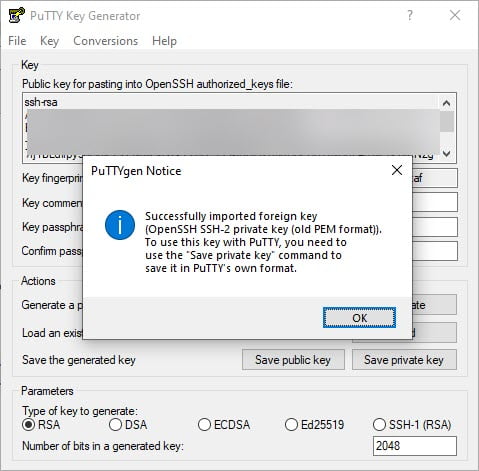Close the PuTTY Key Generator window
Image resolution: width=479 pixels, height=471 pixels.
coord(455,15)
